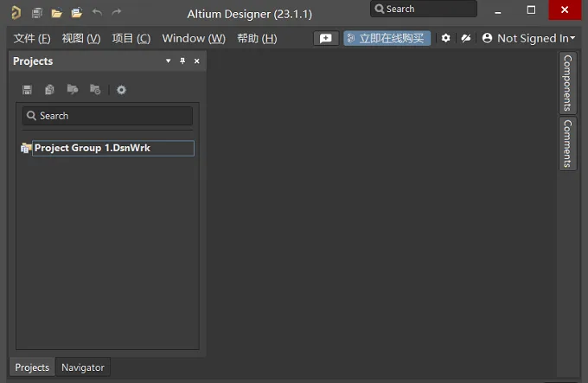Close the Projects panel
Viewport: 588px width, 383px height.
coord(197,61)
